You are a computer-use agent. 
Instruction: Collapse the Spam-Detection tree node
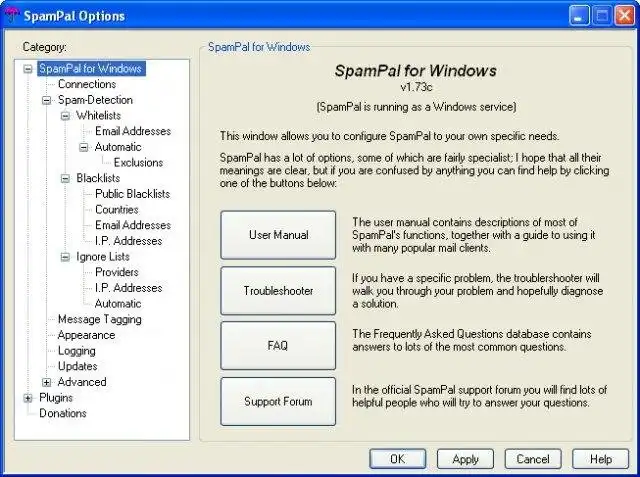47,100
